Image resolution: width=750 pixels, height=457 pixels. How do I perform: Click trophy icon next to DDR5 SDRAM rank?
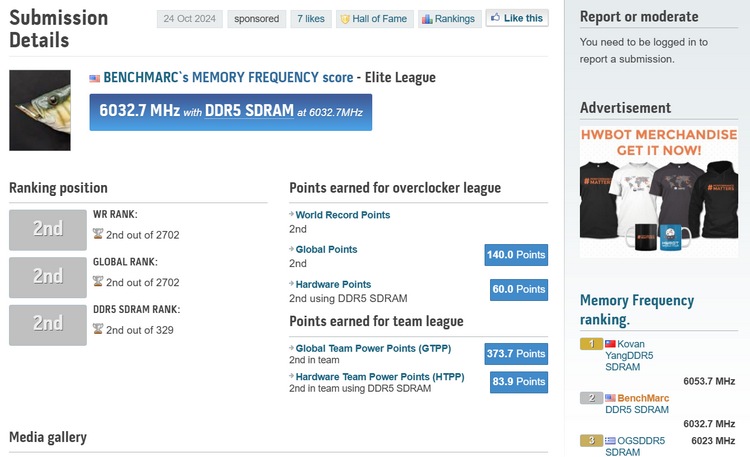pos(98,330)
